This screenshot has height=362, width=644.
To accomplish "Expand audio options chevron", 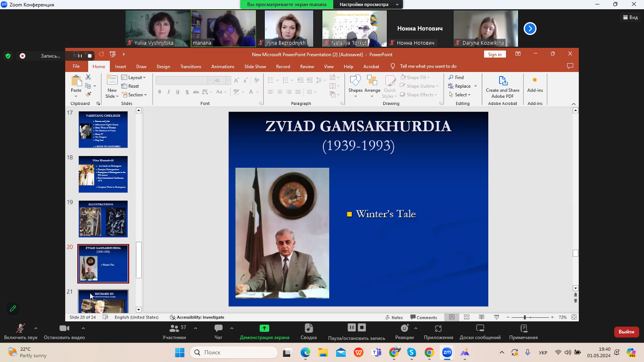I will (x=36, y=328).
